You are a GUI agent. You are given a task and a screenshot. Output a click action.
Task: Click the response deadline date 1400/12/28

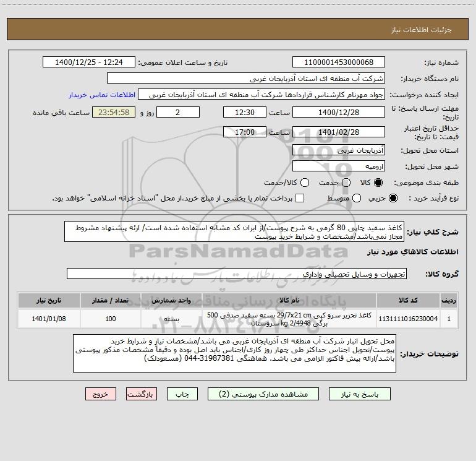coord(339,112)
